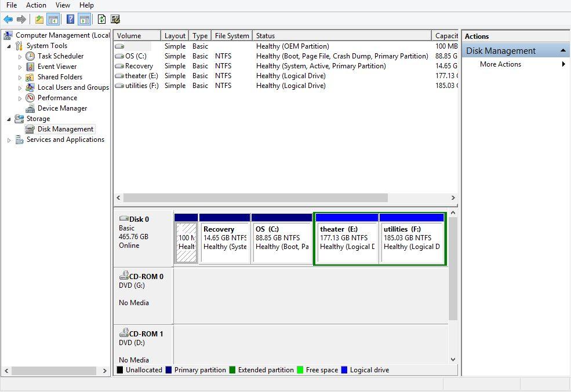The height and width of the screenshot is (392, 571).
Task: Click the OS (C:) volume drive icon
Action: 119,56
